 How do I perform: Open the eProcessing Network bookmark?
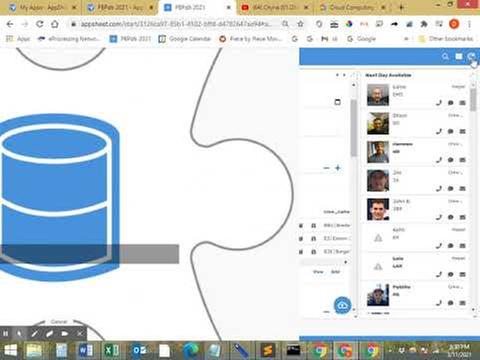68,39
